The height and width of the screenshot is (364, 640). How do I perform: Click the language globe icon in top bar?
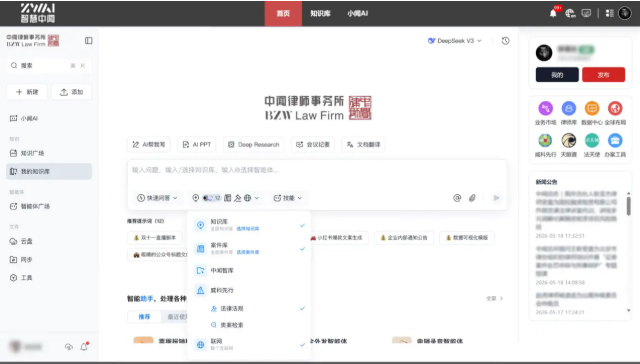[x=570, y=13]
